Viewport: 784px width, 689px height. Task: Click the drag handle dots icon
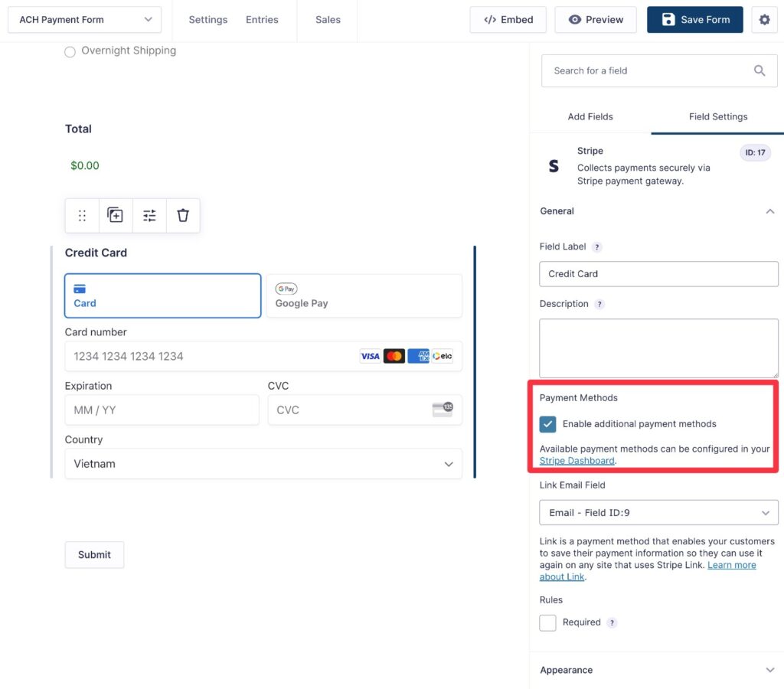[x=82, y=215]
